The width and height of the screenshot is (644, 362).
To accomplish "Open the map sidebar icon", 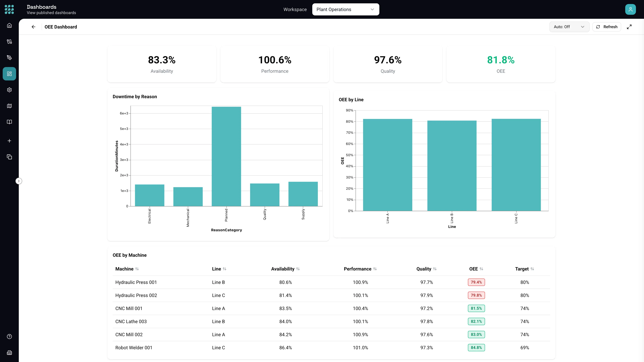I will [x=9, y=106].
